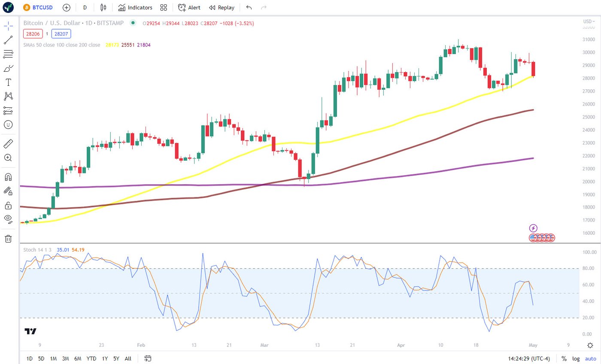This screenshot has height=364, width=601.
Task: Toggle hide all drawings eye icon
Action: click(8, 218)
